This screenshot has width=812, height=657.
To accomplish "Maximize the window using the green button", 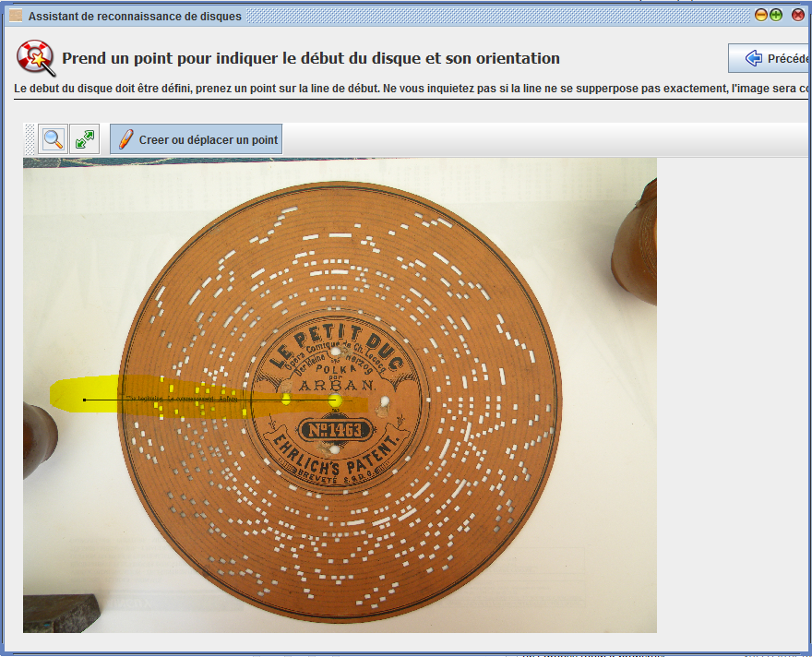I will [x=776, y=16].
